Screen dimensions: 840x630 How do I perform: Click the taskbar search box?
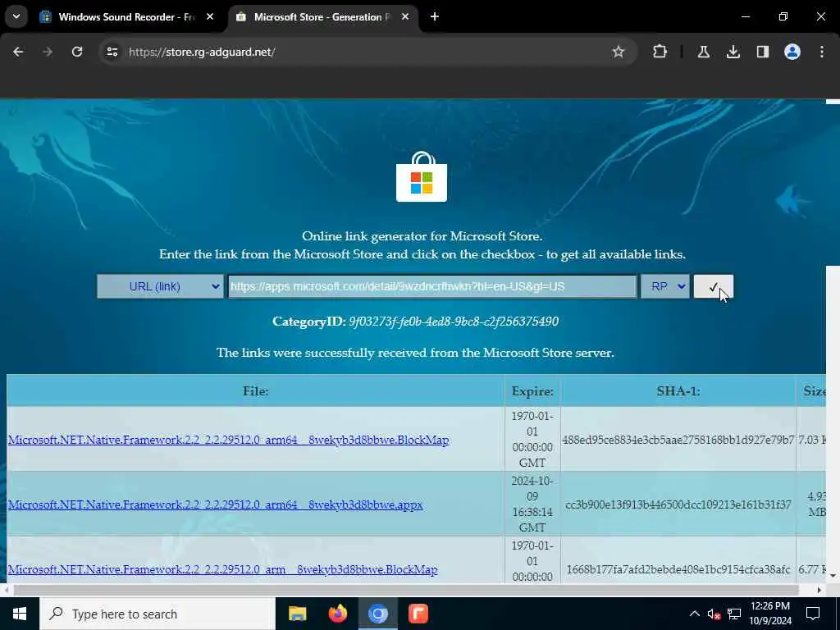click(157, 614)
